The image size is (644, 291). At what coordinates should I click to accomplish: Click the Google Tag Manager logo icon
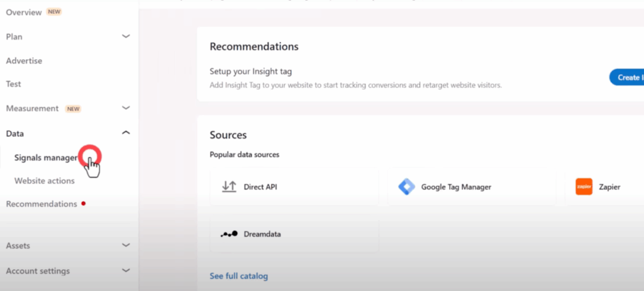[406, 187]
